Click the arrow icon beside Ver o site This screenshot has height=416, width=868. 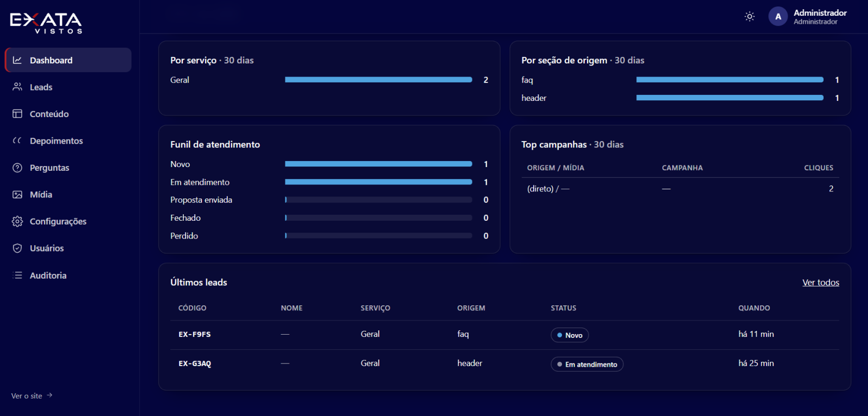coord(49,395)
